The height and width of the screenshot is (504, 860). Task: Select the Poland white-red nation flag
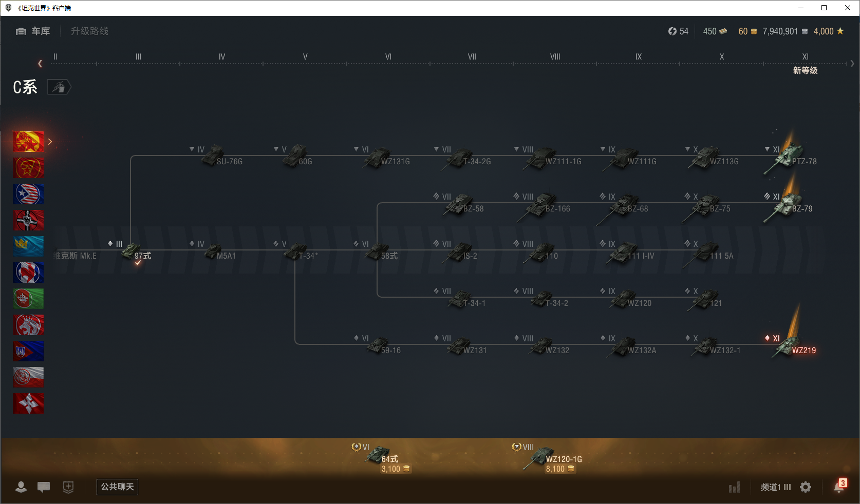28,377
